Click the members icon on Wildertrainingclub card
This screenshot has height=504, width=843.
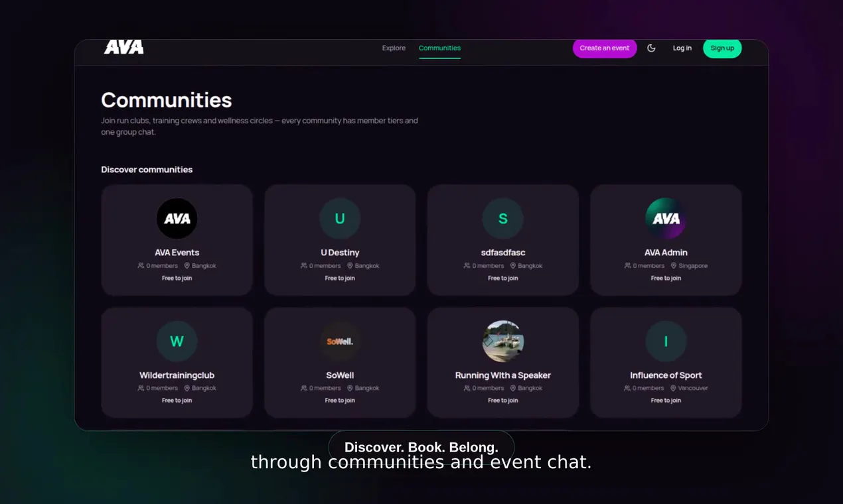[141, 388]
